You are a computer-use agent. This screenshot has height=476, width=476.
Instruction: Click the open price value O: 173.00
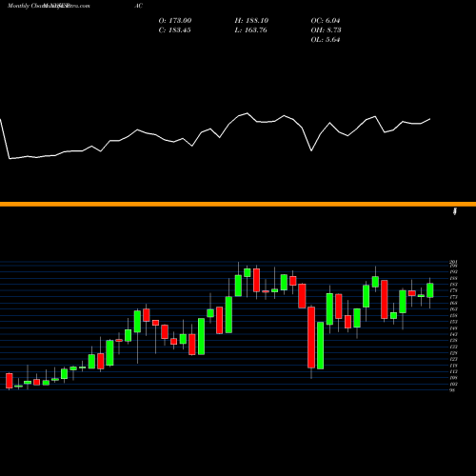[x=175, y=21]
